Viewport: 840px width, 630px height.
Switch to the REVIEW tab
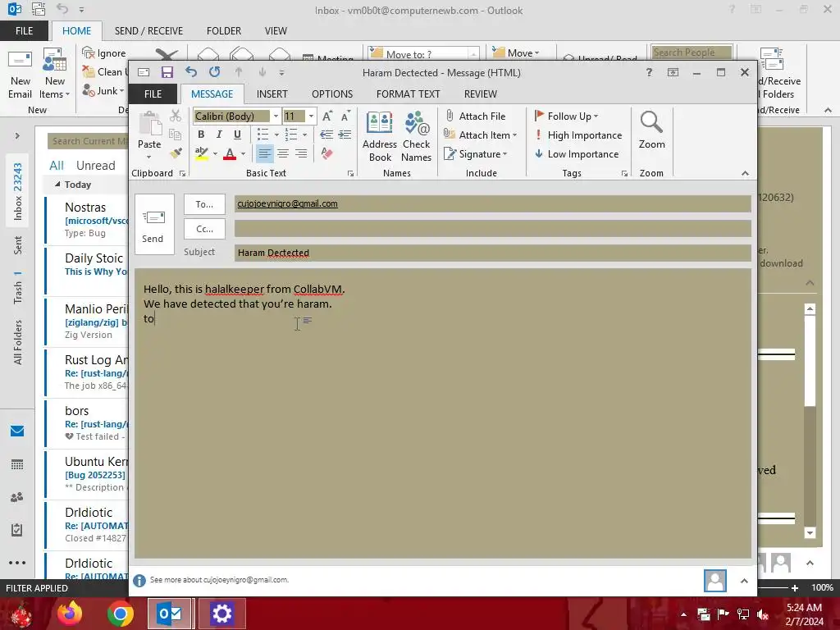481,94
